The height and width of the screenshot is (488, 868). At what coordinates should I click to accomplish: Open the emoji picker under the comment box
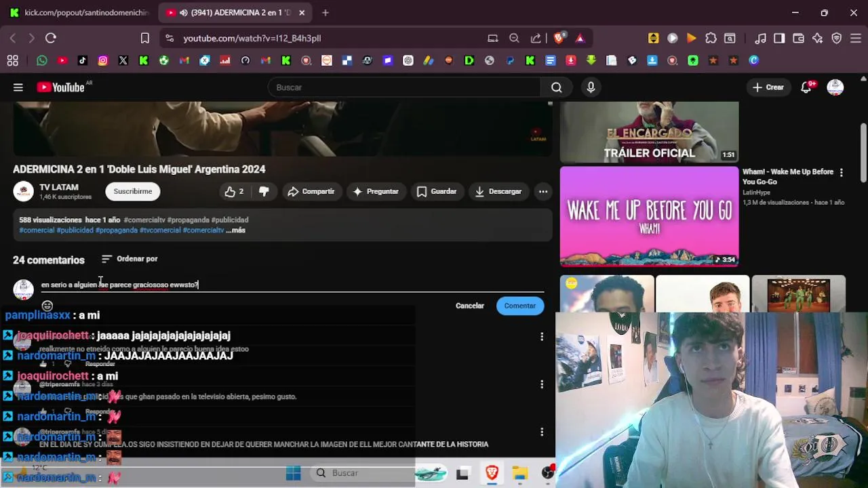[x=47, y=306]
